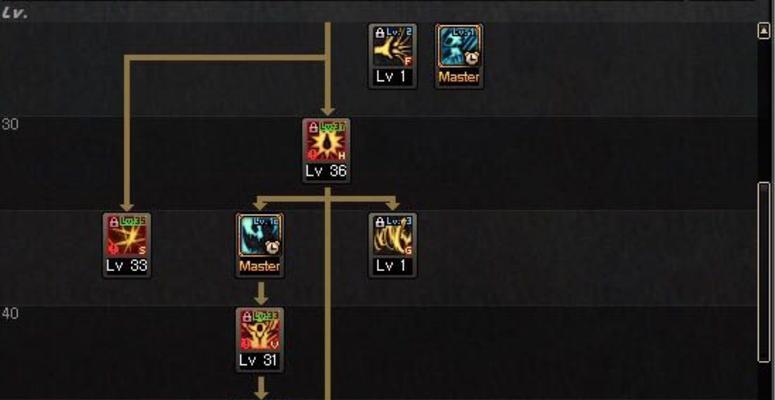This screenshot has height=400, width=775.
Task: Click the Lv 36 level label
Action: 326,172
